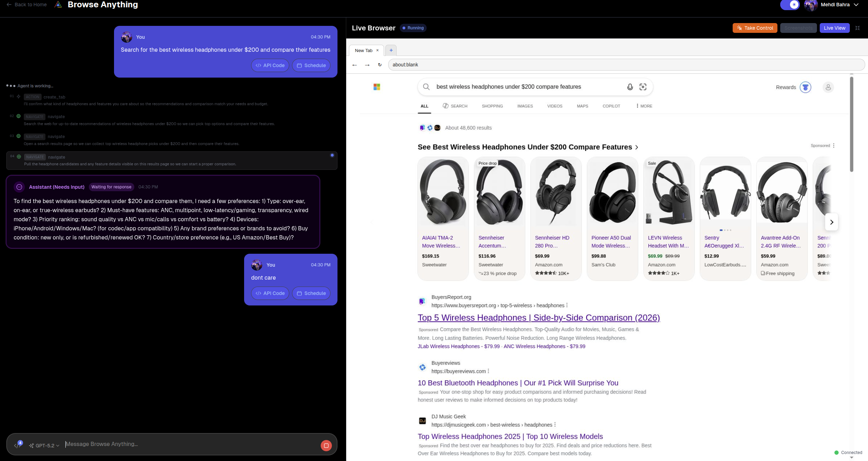Image resolution: width=868 pixels, height=461 pixels.
Task: Toggle the theme switch near the profile
Action: pos(790,5)
